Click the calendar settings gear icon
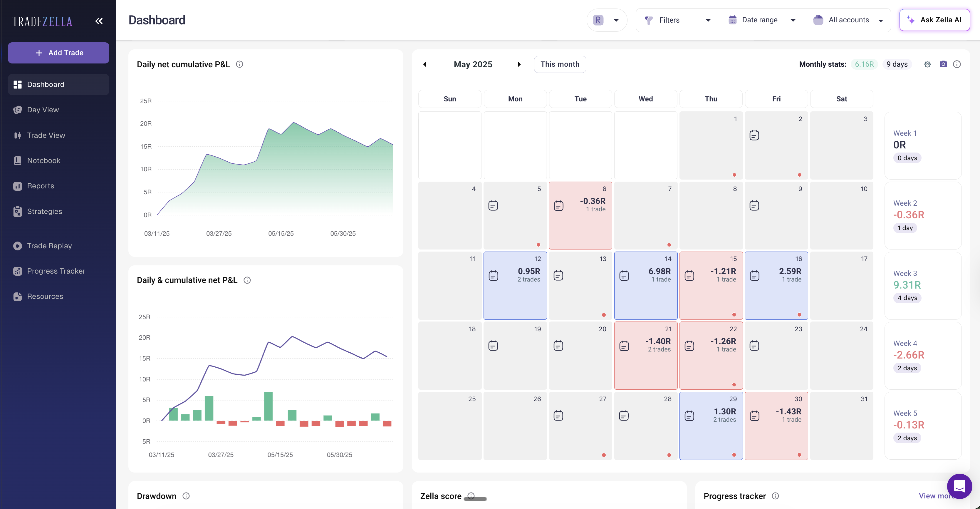The width and height of the screenshot is (980, 509). pos(927,64)
